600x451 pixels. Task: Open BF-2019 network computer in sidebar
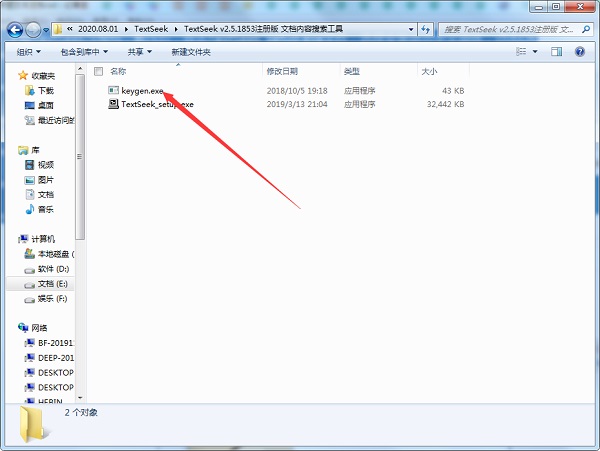(x=50, y=343)
